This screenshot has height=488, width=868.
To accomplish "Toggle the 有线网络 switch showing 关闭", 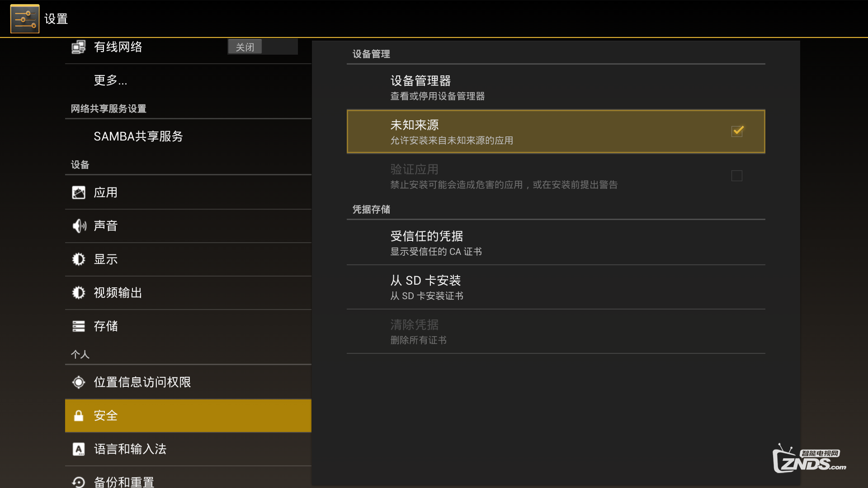I will click(x=263, y=47).
